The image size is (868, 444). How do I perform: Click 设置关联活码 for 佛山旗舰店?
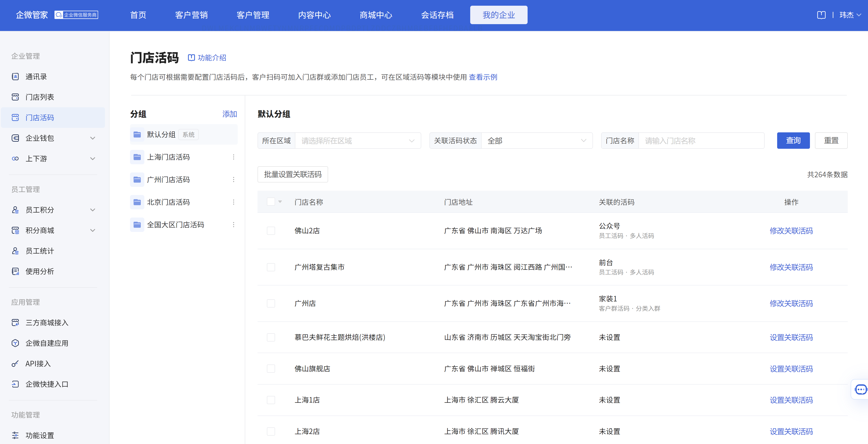coord(791,369)
